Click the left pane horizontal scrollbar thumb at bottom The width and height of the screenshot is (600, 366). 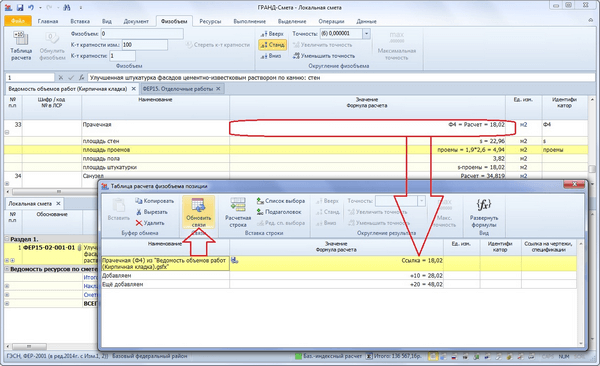click(x=30, y=347)
